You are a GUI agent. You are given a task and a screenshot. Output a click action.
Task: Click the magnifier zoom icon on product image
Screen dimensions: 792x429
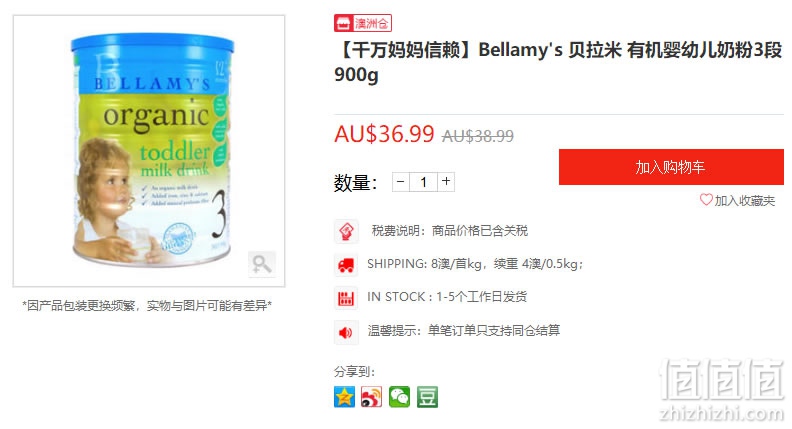tap(262, 264)
